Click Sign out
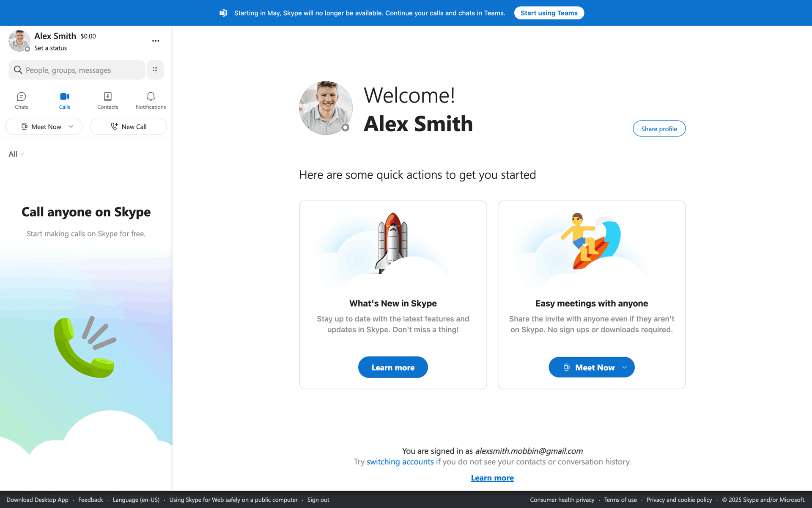812x508 pixels. tap(318, 500)
